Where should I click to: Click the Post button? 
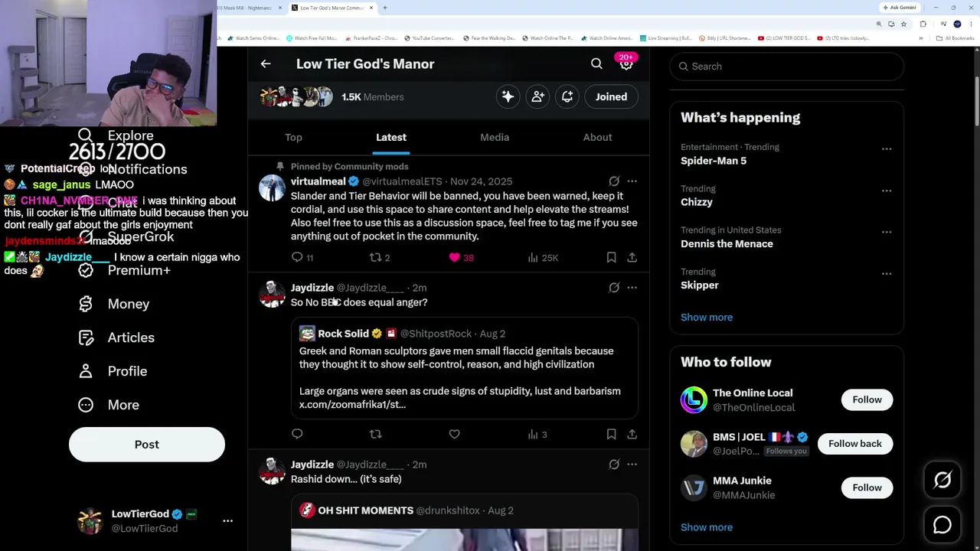[x=147, y=445]
